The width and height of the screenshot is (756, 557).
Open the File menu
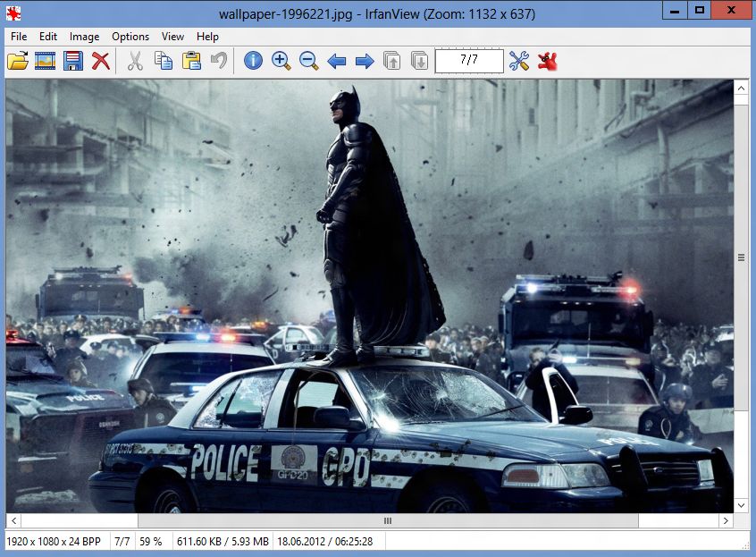19,37
